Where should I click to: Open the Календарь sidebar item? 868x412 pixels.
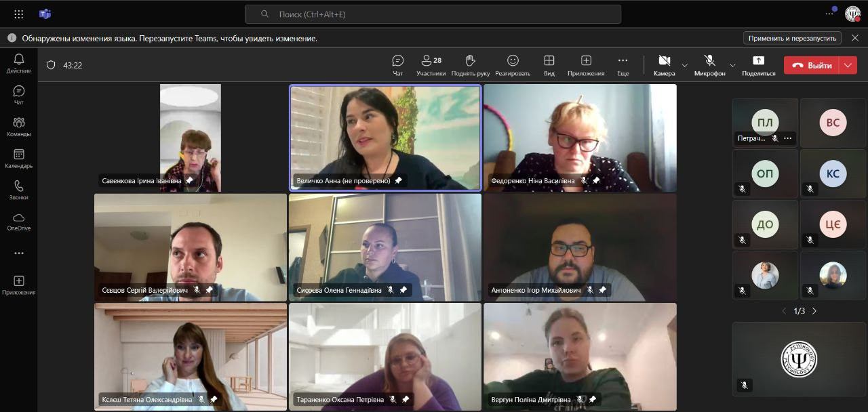pos(18,159)
